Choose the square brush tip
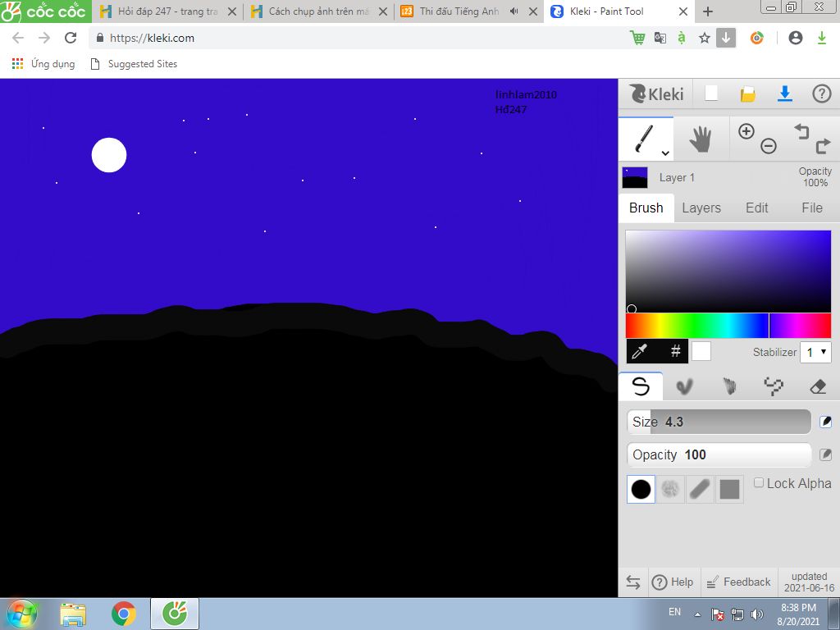The width and height of the screenshot is (840, 630). pyautogui.click(x=729, y=489)
